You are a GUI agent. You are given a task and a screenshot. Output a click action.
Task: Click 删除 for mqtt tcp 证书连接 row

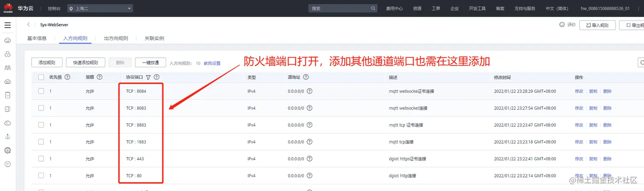(x=607, y=125)
